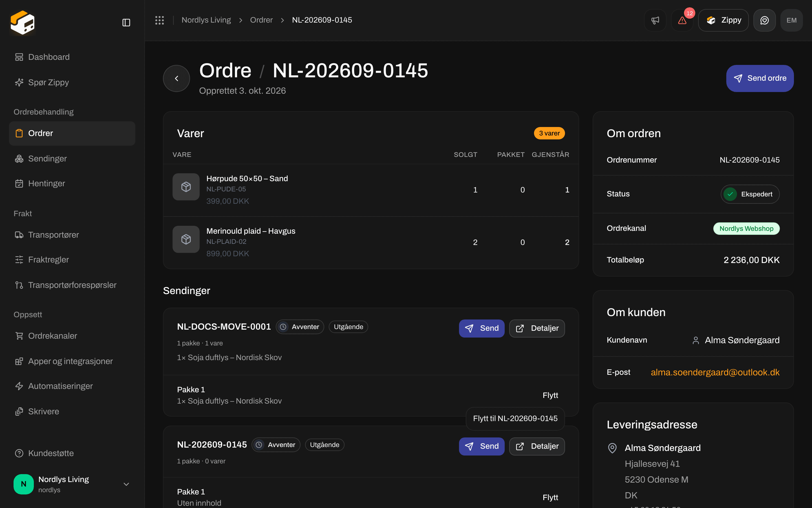This screenshot has width=812, height=508.
Task: Open Ordrekanaler setup
Action: click(x=72, y=336)
